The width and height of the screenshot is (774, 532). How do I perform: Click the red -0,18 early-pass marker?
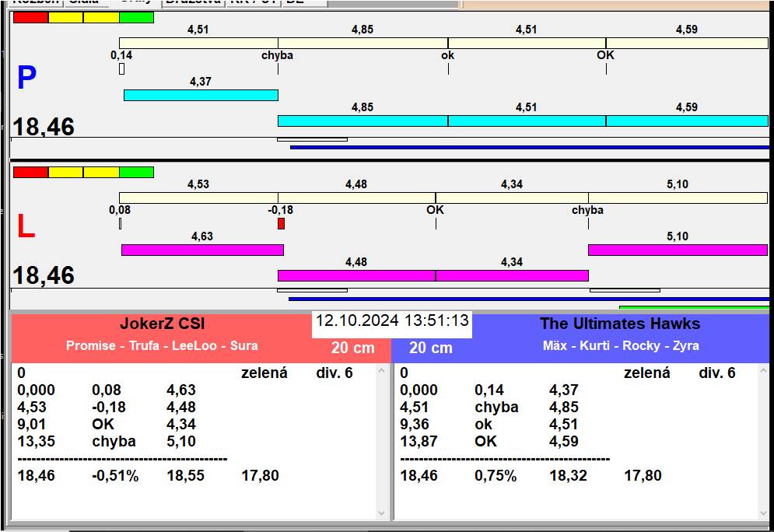[x=281, y=224]
